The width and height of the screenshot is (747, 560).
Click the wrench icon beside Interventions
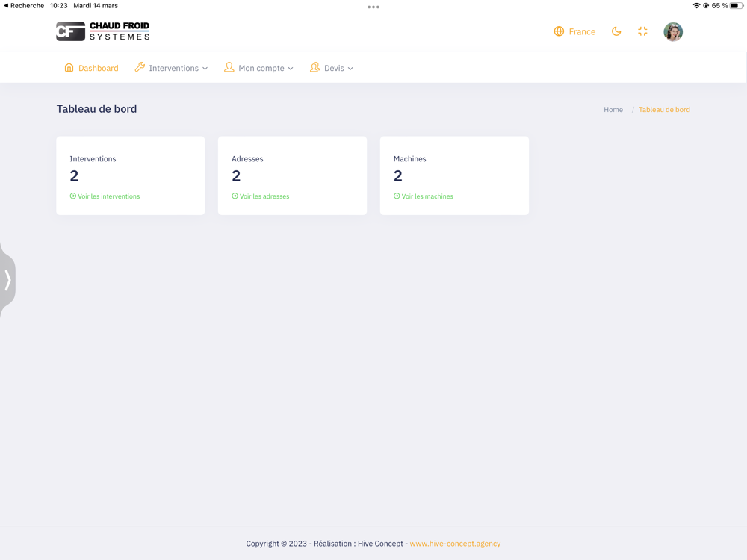click(x=140, y=68)
